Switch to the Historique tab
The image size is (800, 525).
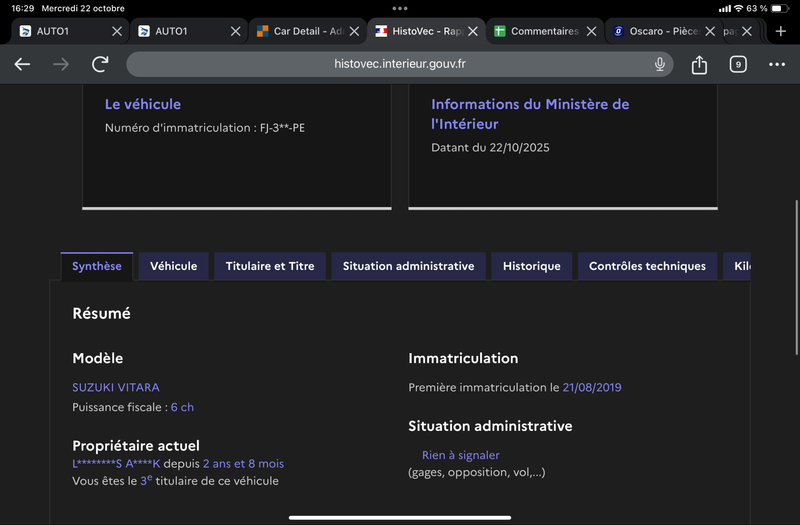pyautogui.click(x=532, y=266)
